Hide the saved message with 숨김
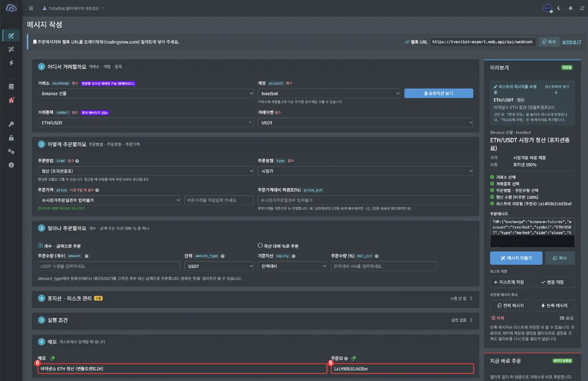588x381 pixels. [x=567, y=318]
